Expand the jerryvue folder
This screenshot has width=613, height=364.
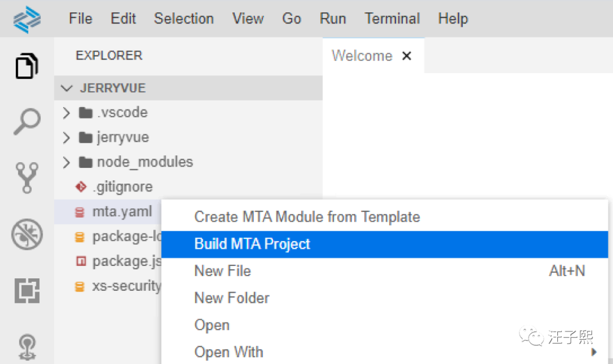67,137
